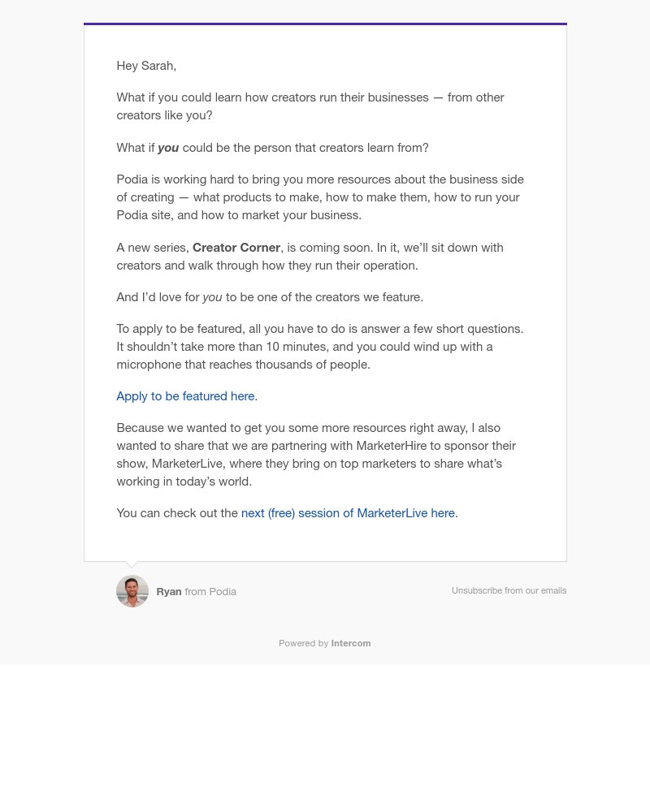Click italic 'you' after 'I'd love for'
Image resolution: width=650 pixels, height=812 pixels.
point(212,297)
